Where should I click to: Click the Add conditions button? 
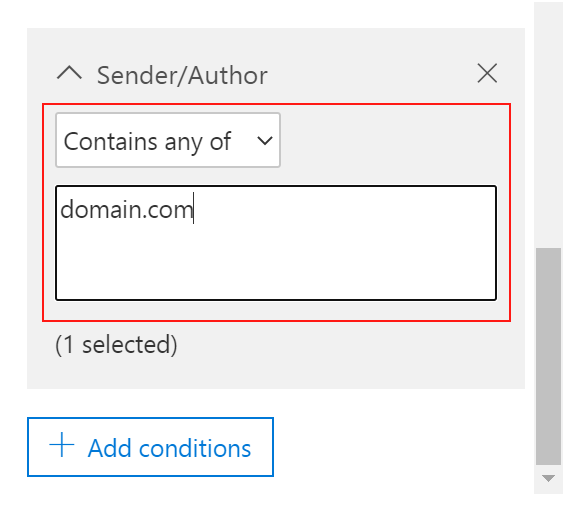[150, 447]
